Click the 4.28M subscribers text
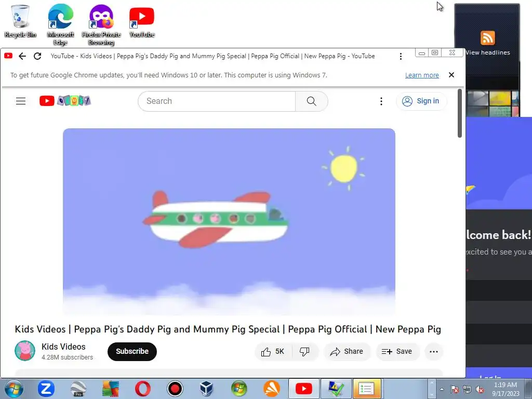Viewport: 532px width, 399px height. coord(67,357)
